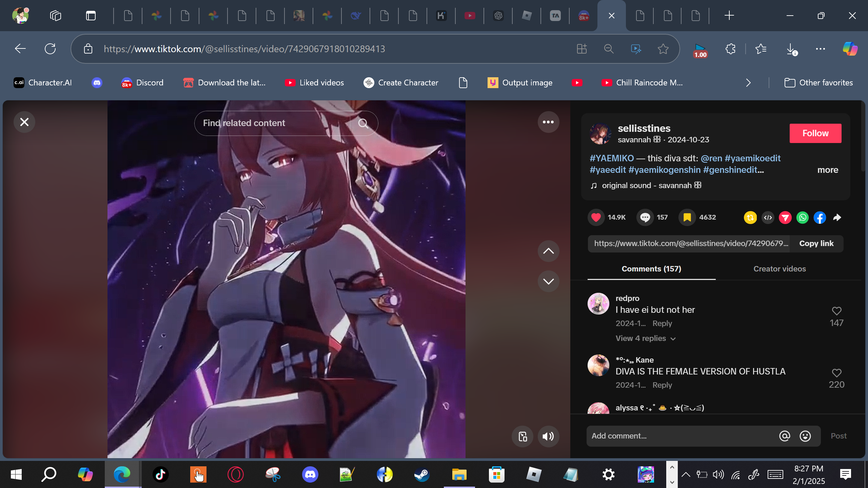
Task: Open TikTok app from the Windows taskbar
Action: [160, 474]
